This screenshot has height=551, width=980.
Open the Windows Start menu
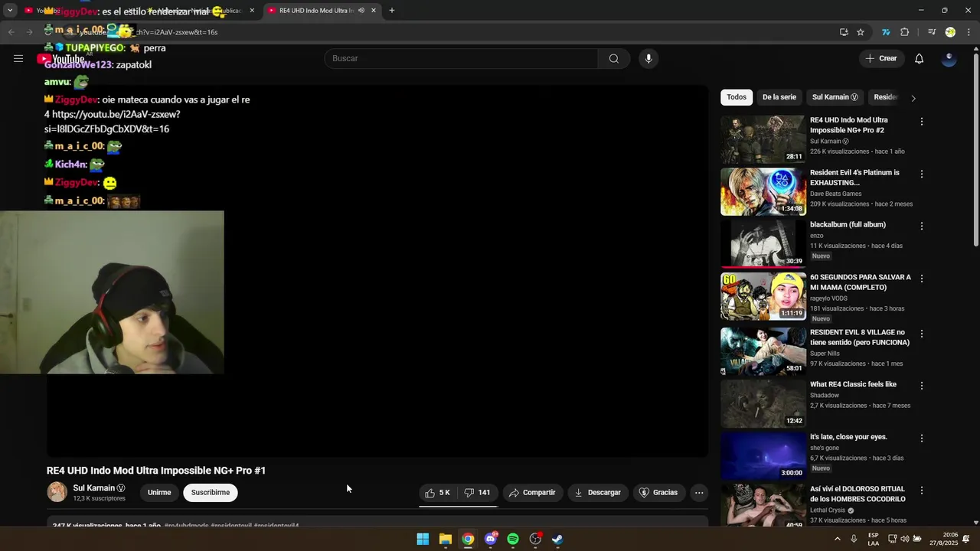tap(423, 540)
